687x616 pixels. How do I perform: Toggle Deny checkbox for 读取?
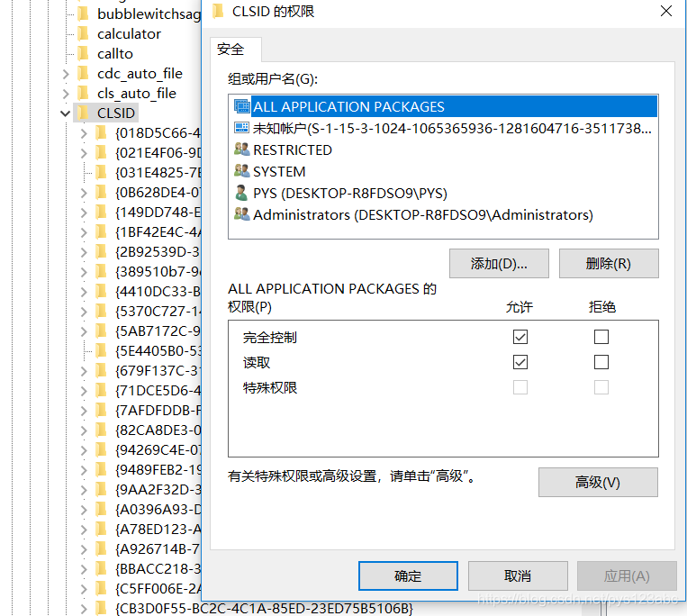(x=601, y=362)
